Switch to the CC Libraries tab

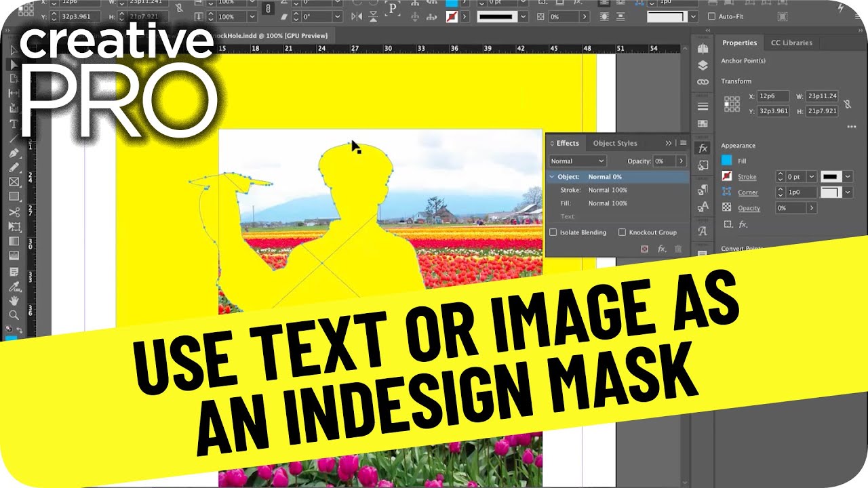tap(791, 43)
